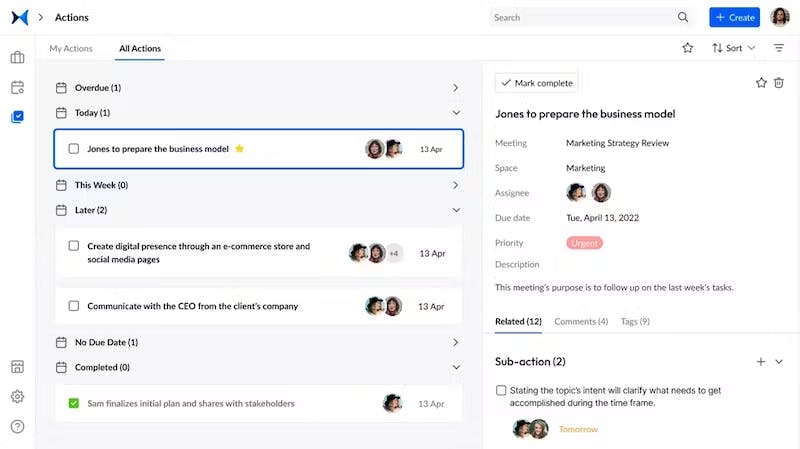
Task: Expand the Overdue (1) section
Action: coord(456,88)
